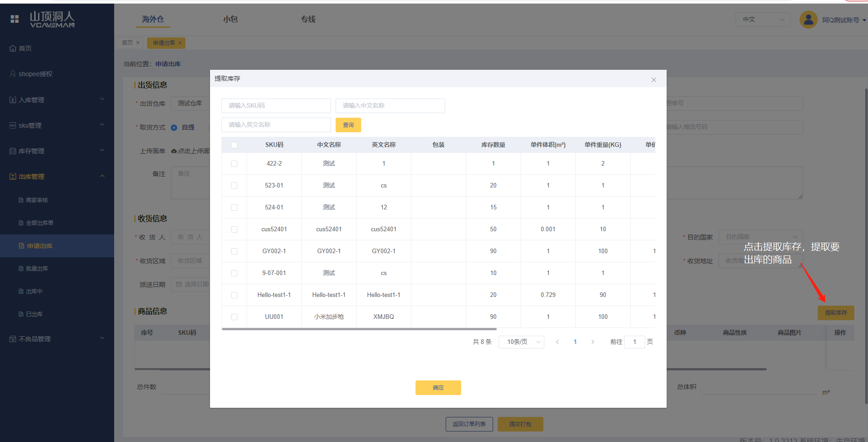Check the box for SKU 422-2
The width and height of the screenshot is (868, 442).
pos(234,164)
